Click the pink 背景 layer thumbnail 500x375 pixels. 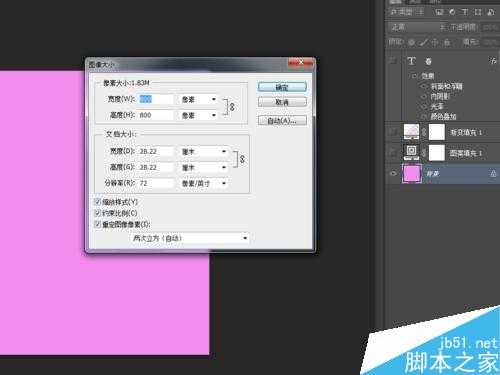(412, 173)
